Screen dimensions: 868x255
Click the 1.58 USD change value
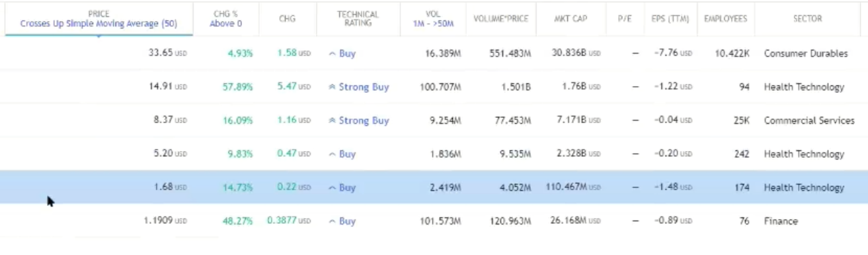[294, 54]
